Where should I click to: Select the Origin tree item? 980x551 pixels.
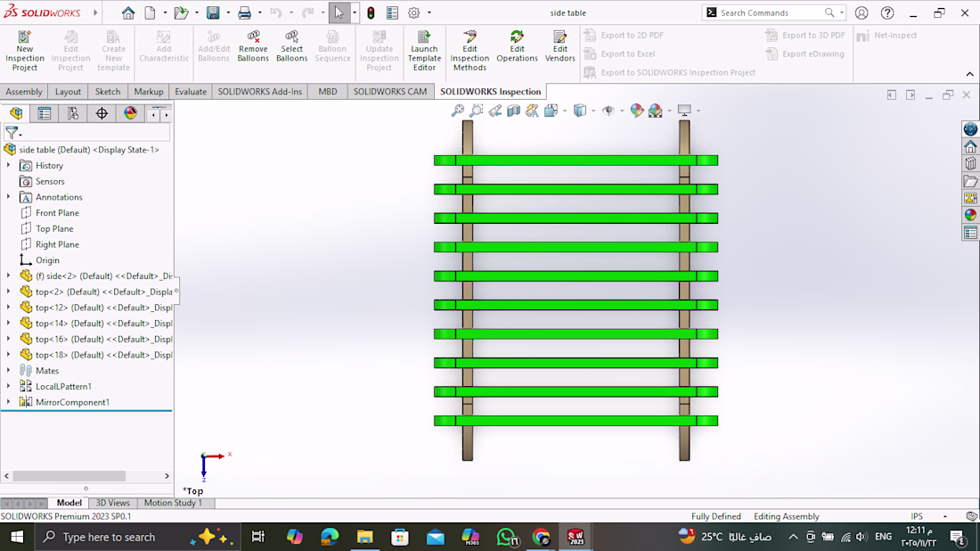tap(47, 260)
